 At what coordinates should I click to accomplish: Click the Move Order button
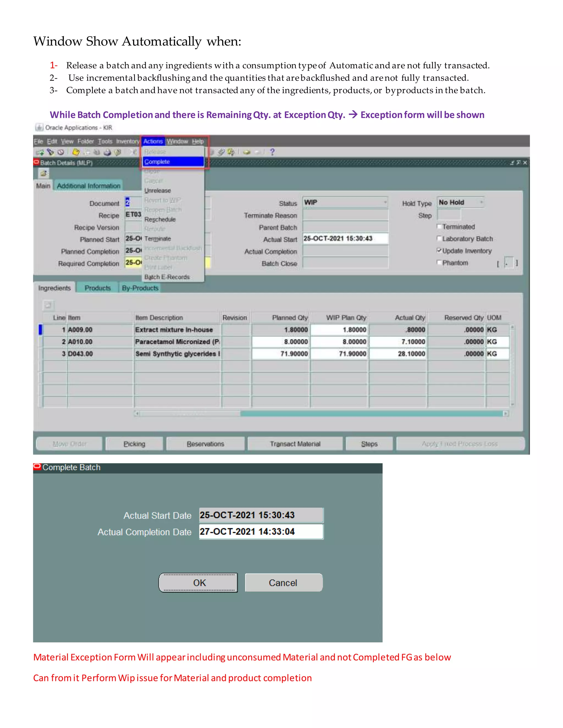(69, 444)
